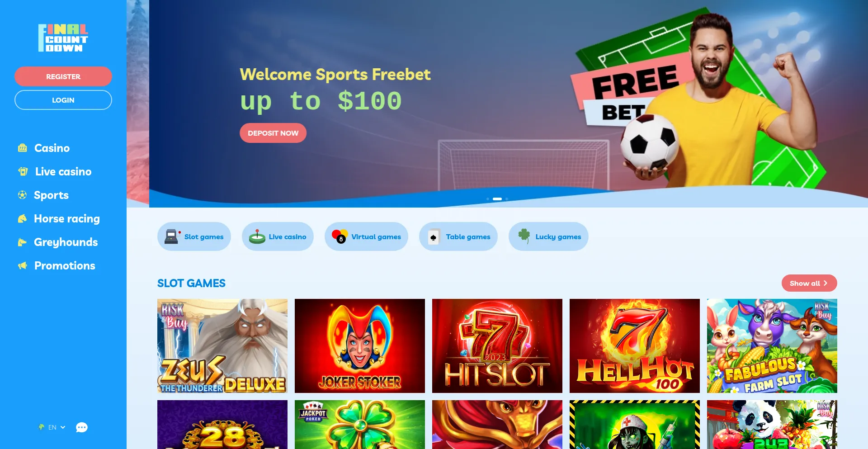Click the REGISTER button
868x449 pixels.
[x=63, y=76]
